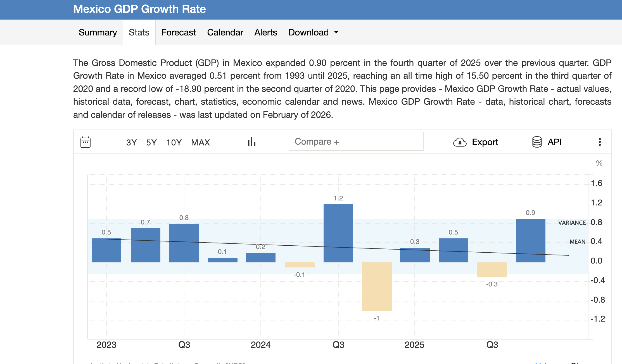Select the 5Y time range

(x=151, y=142)
